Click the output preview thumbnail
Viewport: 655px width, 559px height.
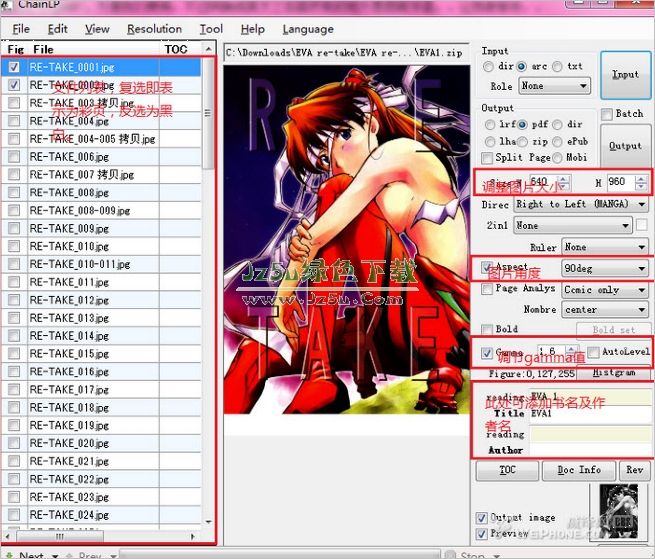pos(619,511)
